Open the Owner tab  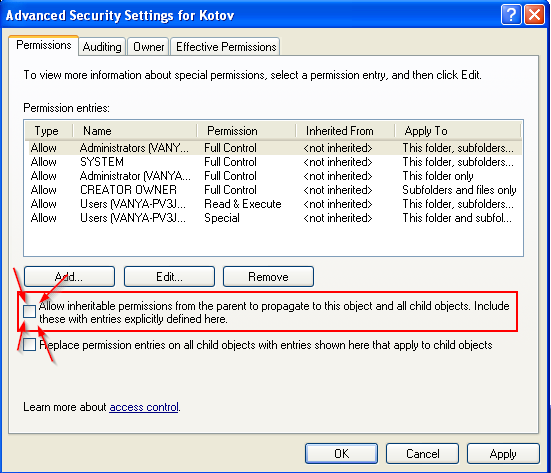(148, 47)
